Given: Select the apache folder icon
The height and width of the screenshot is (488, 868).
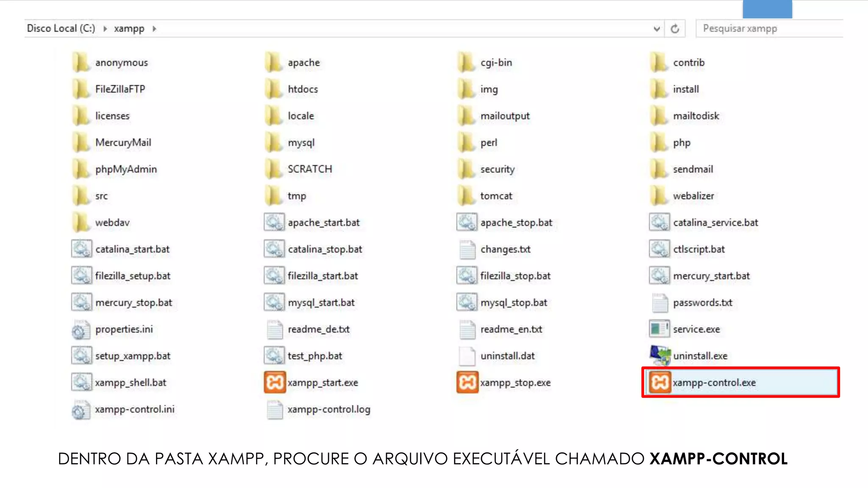Looking at the screenshot, I should (x=273, y=62).
